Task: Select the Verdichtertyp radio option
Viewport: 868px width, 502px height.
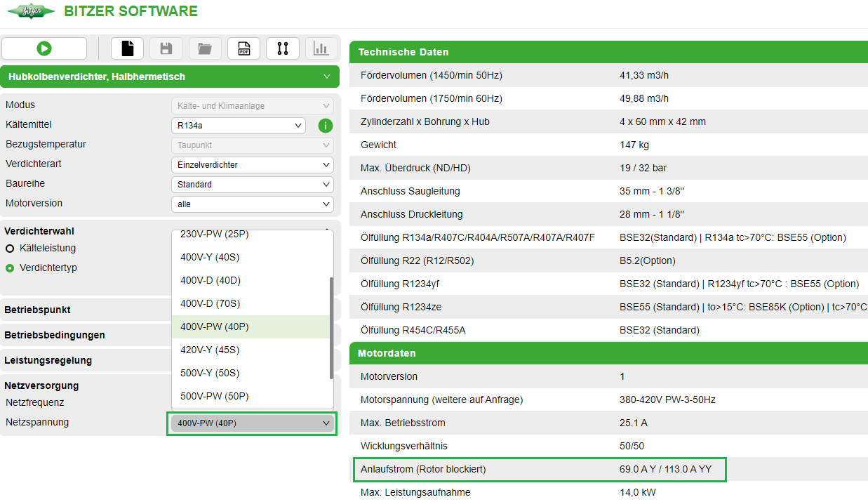Action: tap(10, 268)
